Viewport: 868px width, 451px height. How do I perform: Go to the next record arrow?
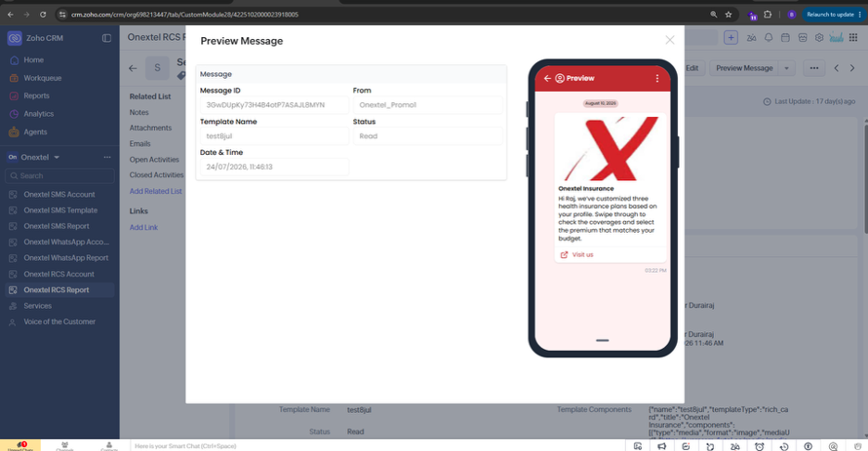click(x=852, y=68)
